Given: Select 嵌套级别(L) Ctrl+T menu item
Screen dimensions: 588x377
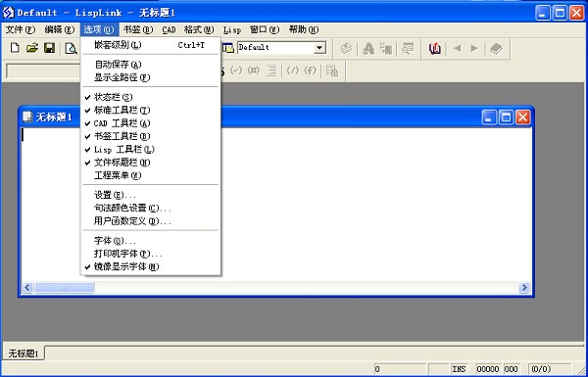Looking at the screenshot, I should click(x=150, y=45).
